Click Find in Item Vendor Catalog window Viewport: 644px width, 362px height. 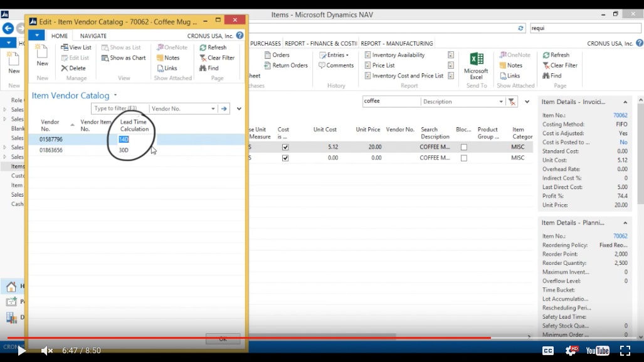[209, 68]
